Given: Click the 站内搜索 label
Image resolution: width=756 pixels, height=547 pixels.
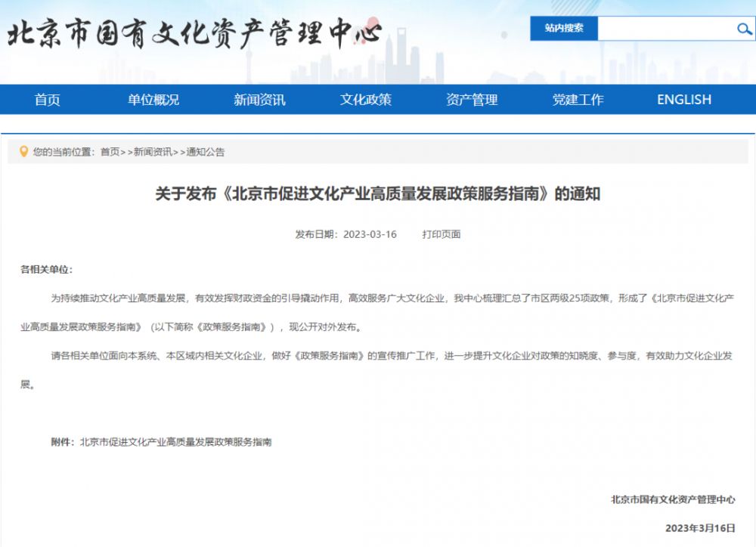Looking at the screenshot, I should (x=564, y=29).
